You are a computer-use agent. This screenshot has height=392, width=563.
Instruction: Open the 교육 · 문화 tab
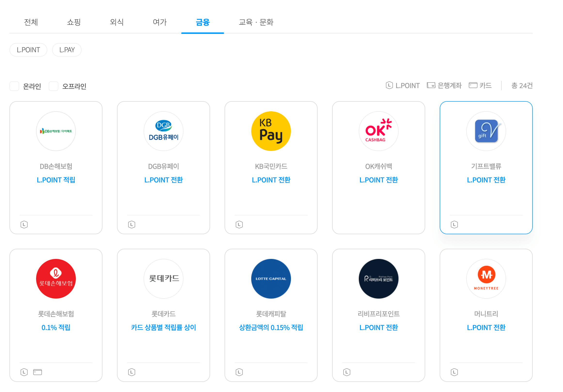coord(256,22)
